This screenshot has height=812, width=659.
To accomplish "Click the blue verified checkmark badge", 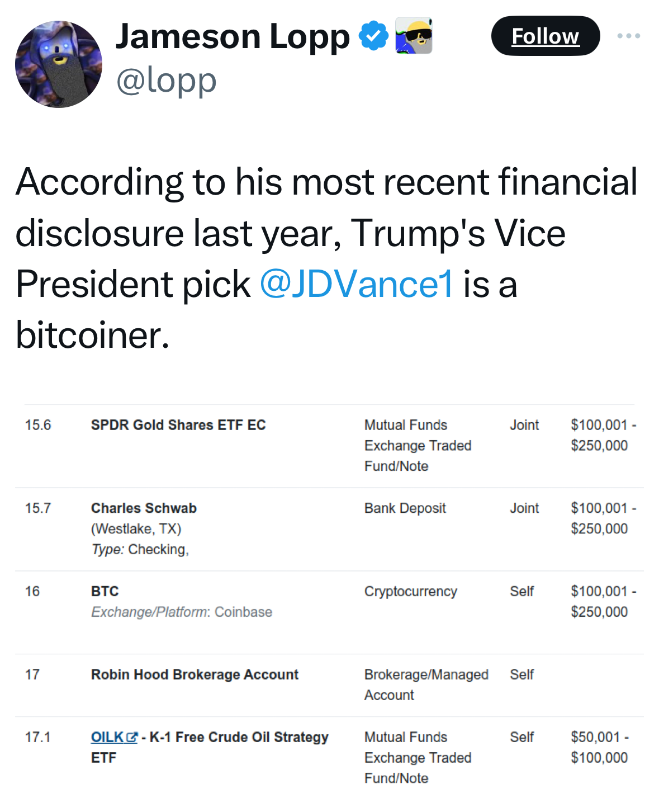I will 373,36.
